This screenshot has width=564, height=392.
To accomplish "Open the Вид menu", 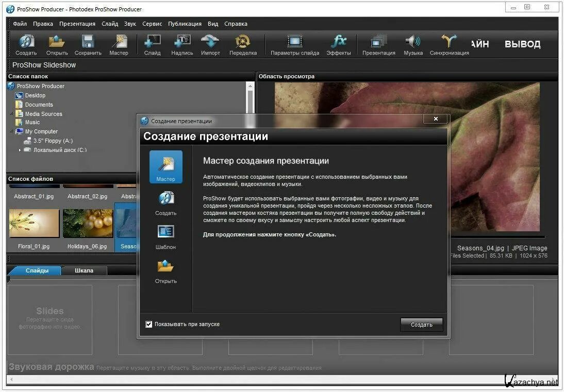I will (213, 24).
